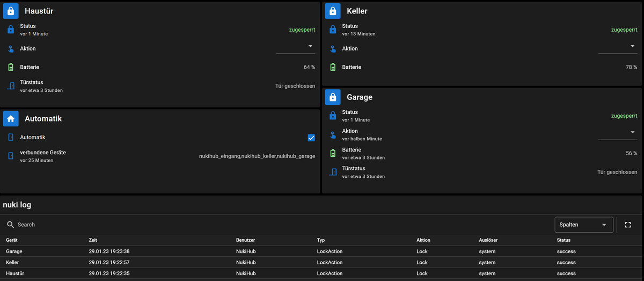Click the Garage Status lock icon
This screenshot has width=644, height=281.
pos(333,116)
